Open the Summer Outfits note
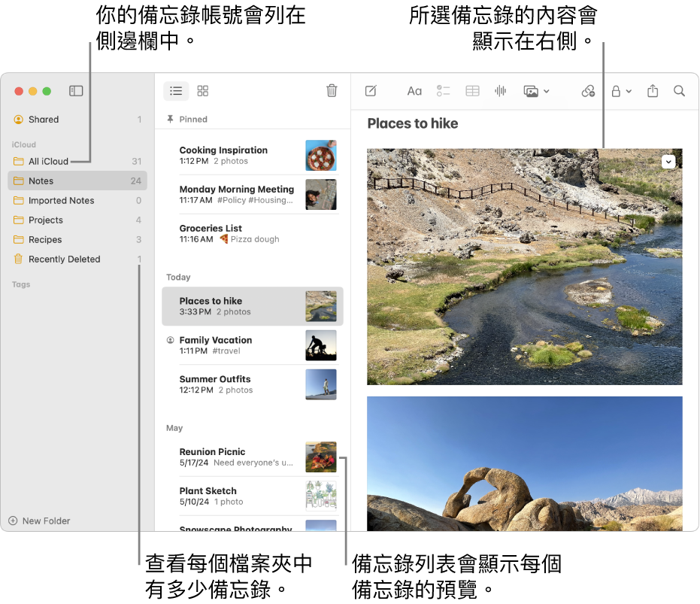This screenshot has width=700, height=604. 252,384
